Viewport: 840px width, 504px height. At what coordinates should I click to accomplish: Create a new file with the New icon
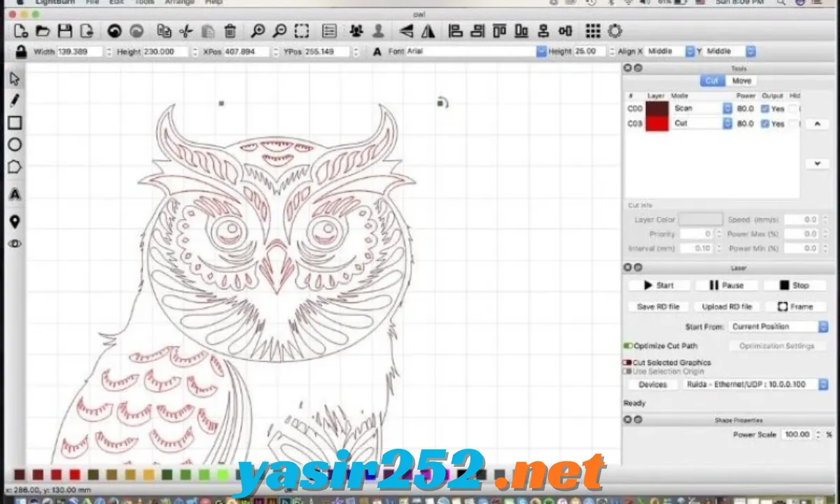point(21,31)
